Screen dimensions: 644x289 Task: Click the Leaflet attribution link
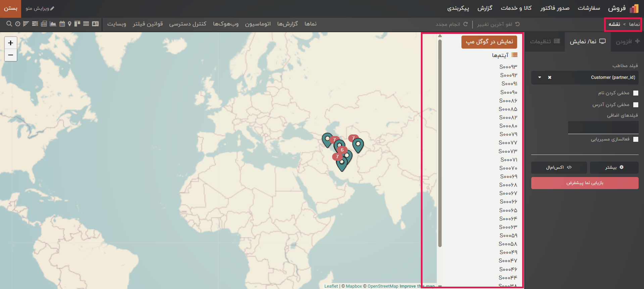tap(331, 286)
